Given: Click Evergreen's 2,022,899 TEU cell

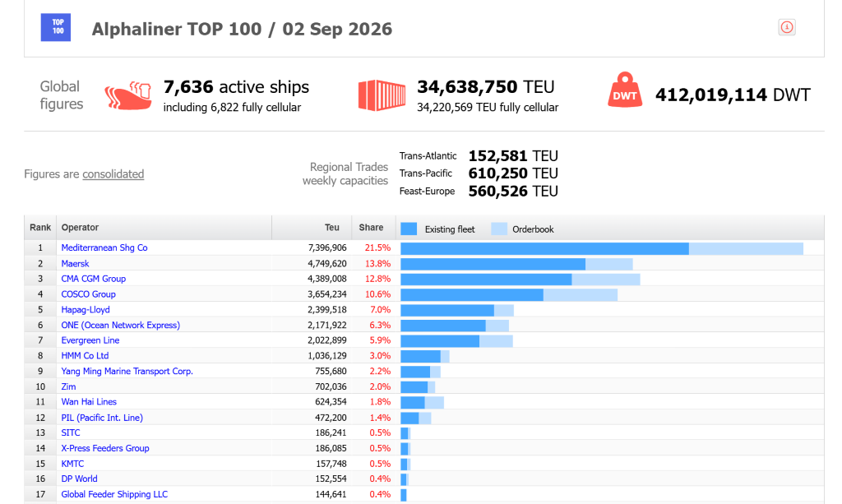Looking at the screenshot, I should [327, 340].
